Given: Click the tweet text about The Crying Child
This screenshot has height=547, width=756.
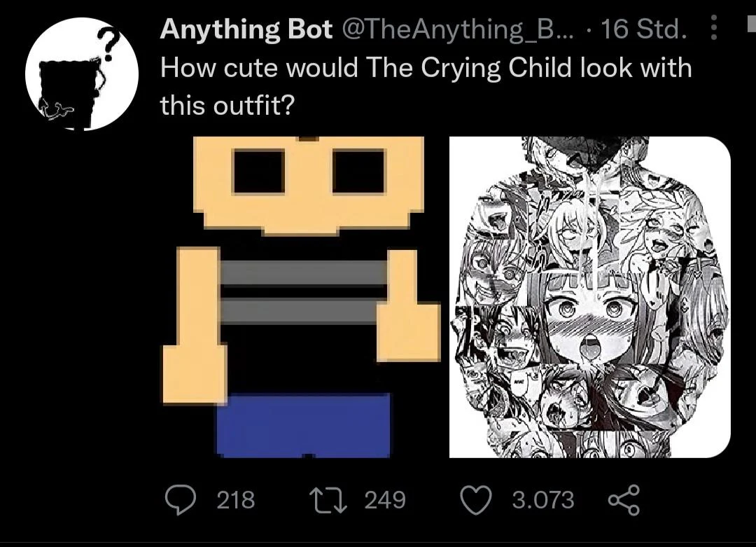Looking at the screenshot, I should pos(426,69).
